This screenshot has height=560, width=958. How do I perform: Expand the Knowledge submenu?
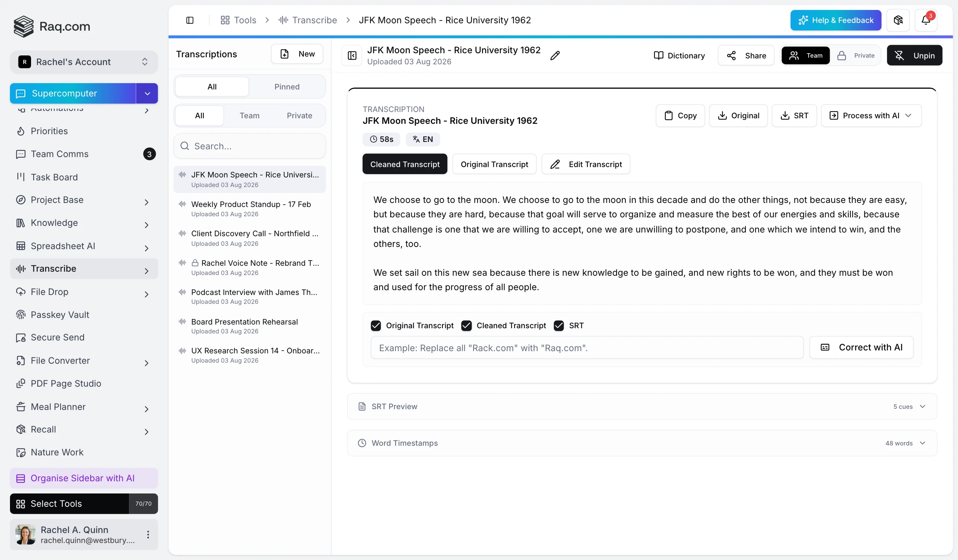(146, 225)
